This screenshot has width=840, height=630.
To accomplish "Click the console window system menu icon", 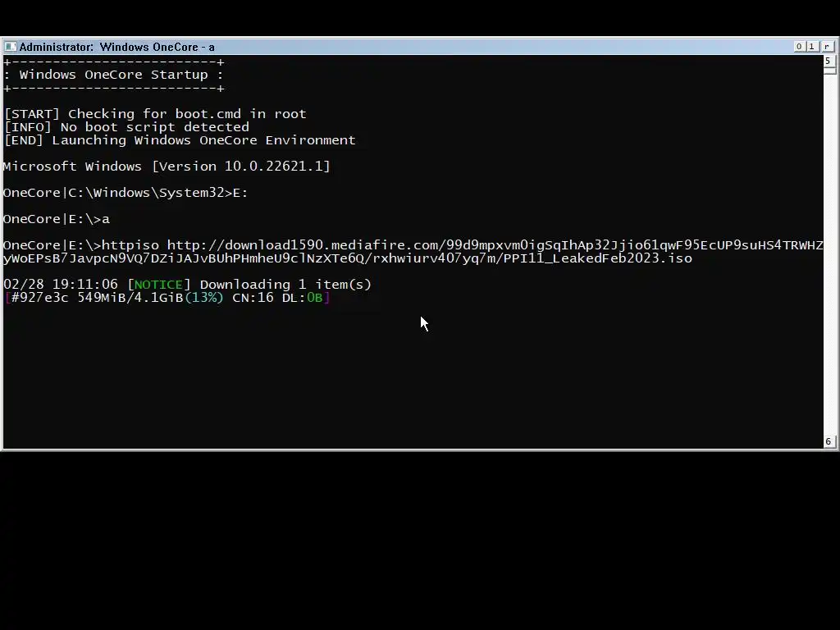I will 10,47.
